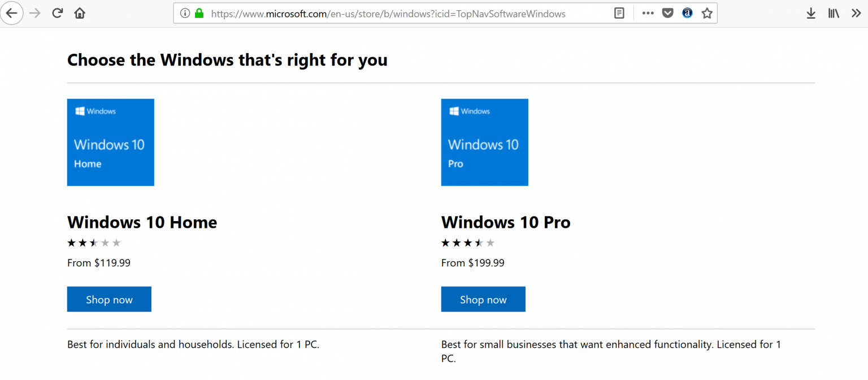Click the green secure connection padlock
Viewport: 868px width, 380px height.
199,14
